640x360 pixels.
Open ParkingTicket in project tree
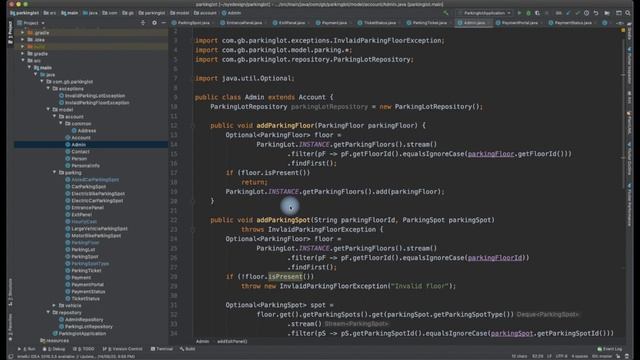pyautogui.click(x=83, y=270)
